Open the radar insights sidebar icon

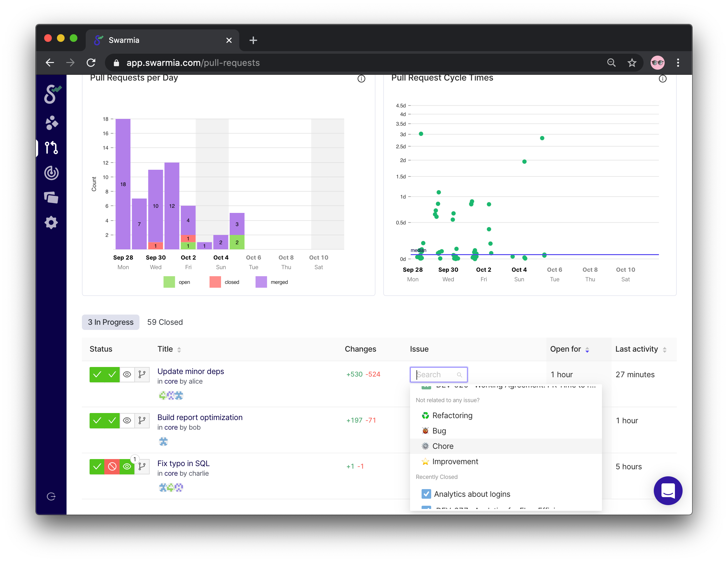tap(51, 173)
